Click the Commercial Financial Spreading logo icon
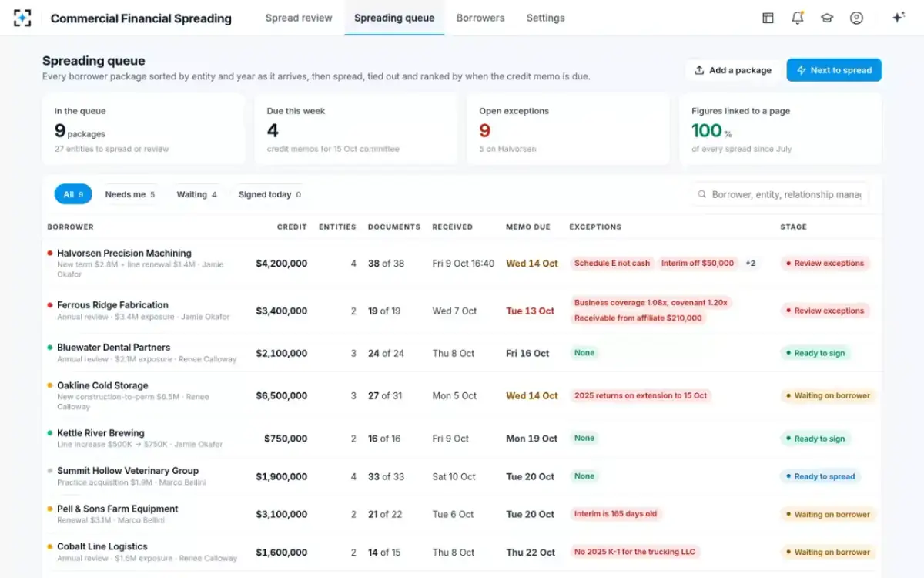The width and height of the screenshot is (924, 578). (x=22, y=18)
